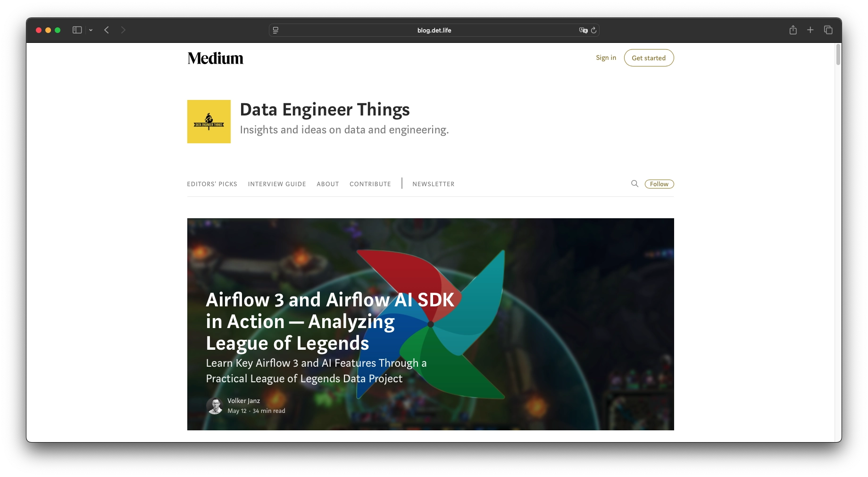The width and height of the screenshot is (868, 477).
Task: Open the Data Engineer Things yellow logo
Action: click(209, 122)
